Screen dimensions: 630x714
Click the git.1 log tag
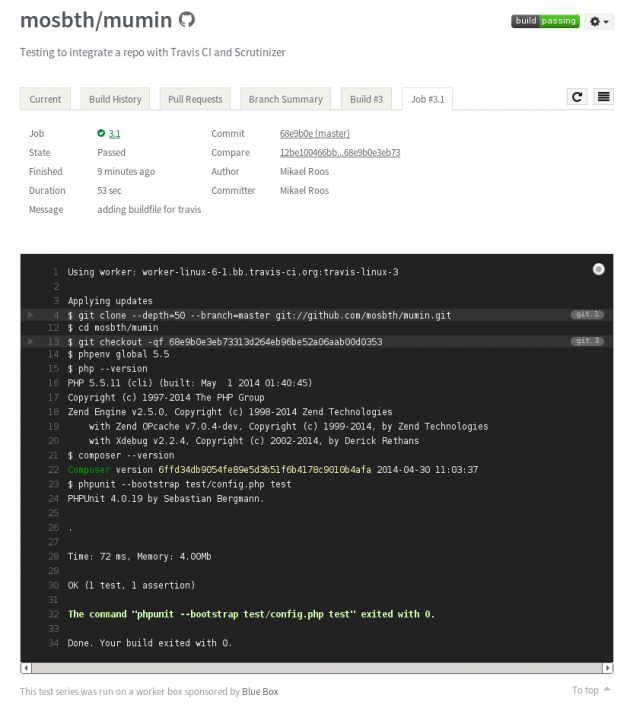click(x=587, y=314)
